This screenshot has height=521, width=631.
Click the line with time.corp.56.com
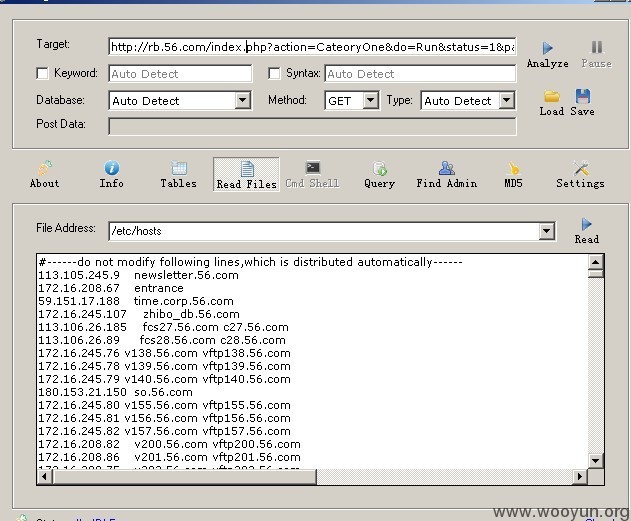(x=136, y=301)
